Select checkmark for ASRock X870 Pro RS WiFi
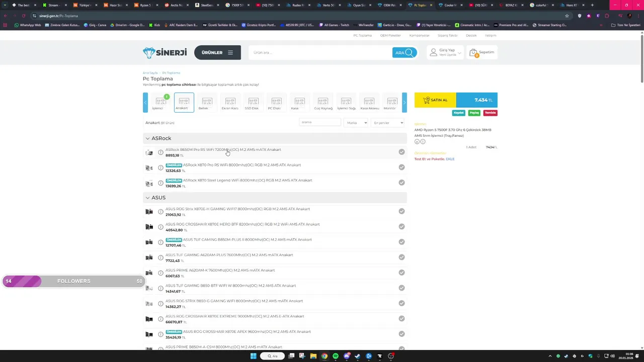The height and width of the screenshot is (362, 644). (x=401, y=167)
